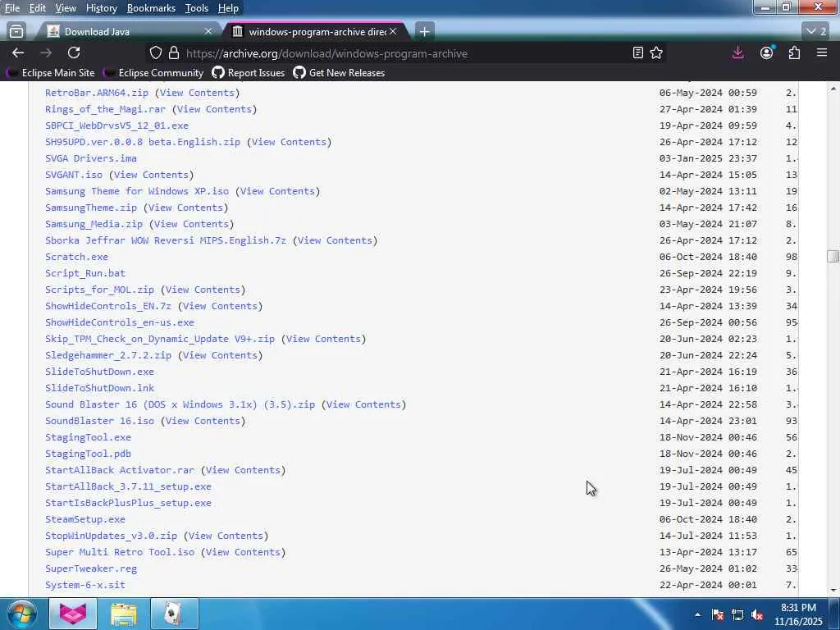Open the account profile icon

(x=767, y=52)
